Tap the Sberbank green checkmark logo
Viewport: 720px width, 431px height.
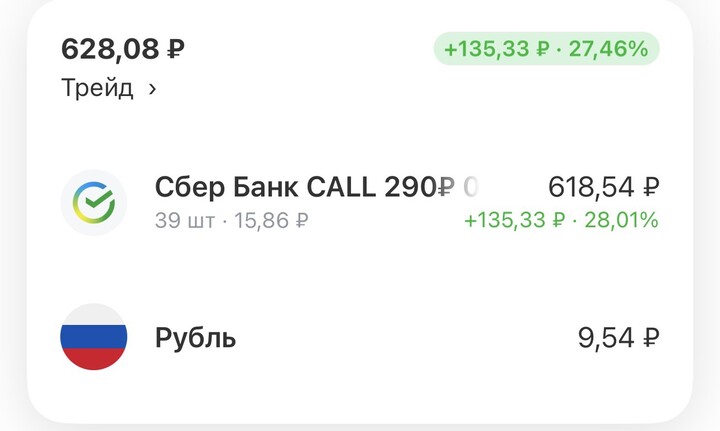tap(94, 202)
